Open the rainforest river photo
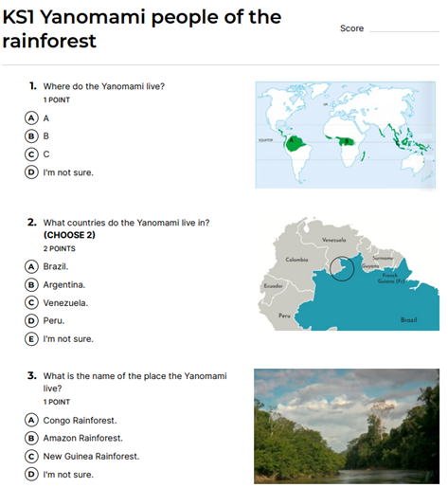 [x=347, y=426]
